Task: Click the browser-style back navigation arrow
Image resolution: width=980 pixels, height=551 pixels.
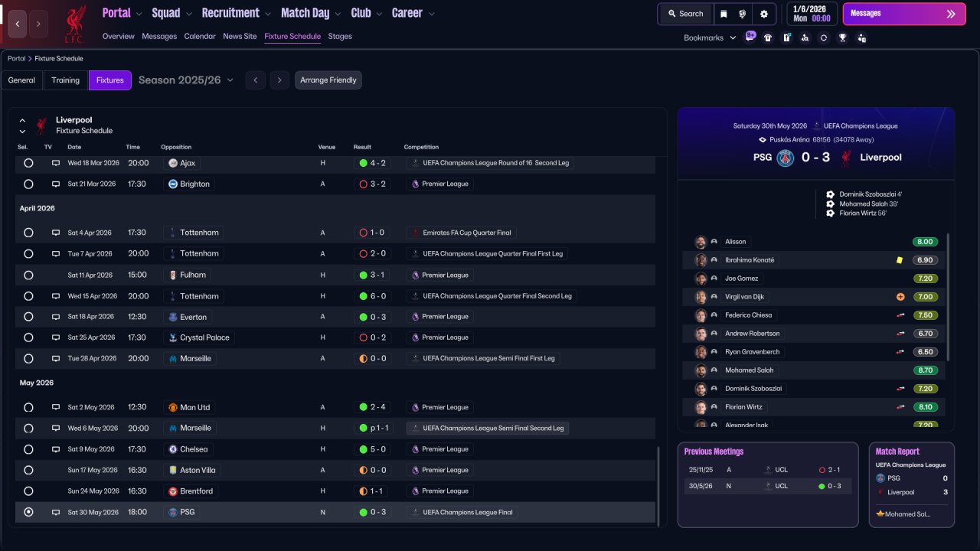Action: pos(18,24)
